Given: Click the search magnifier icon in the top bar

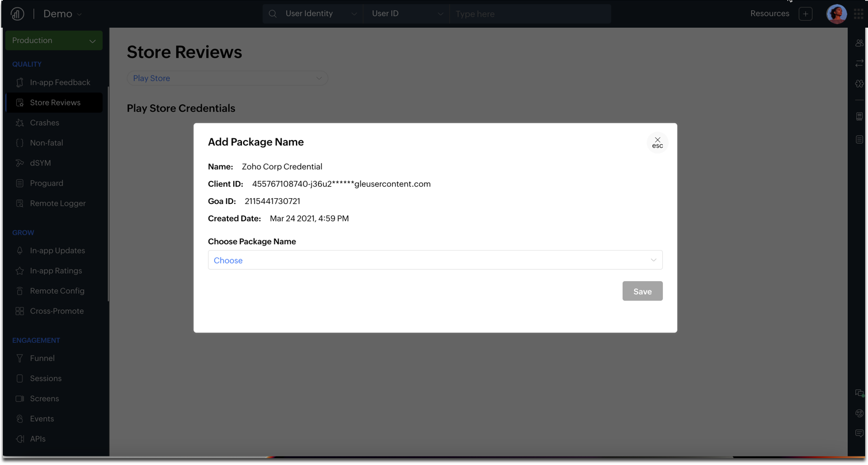Looking at the screenshot, I should pos(272,14).
